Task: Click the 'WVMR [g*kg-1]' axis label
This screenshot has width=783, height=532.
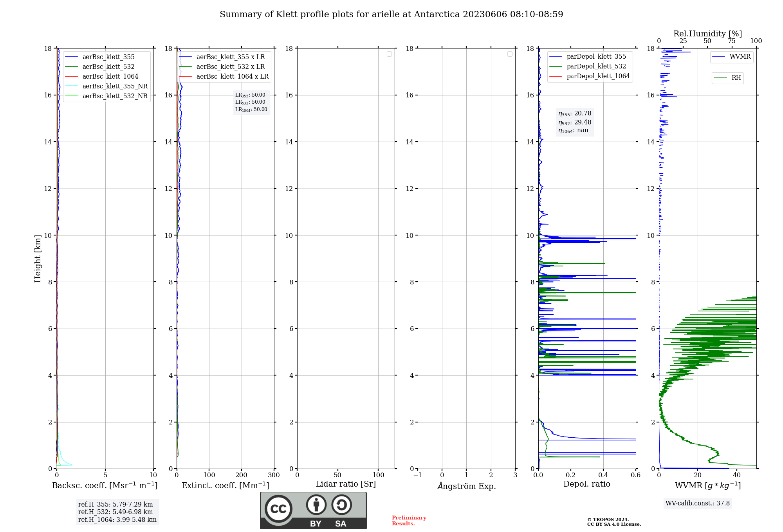Action: pyautogui.click(x=708, y=485)
